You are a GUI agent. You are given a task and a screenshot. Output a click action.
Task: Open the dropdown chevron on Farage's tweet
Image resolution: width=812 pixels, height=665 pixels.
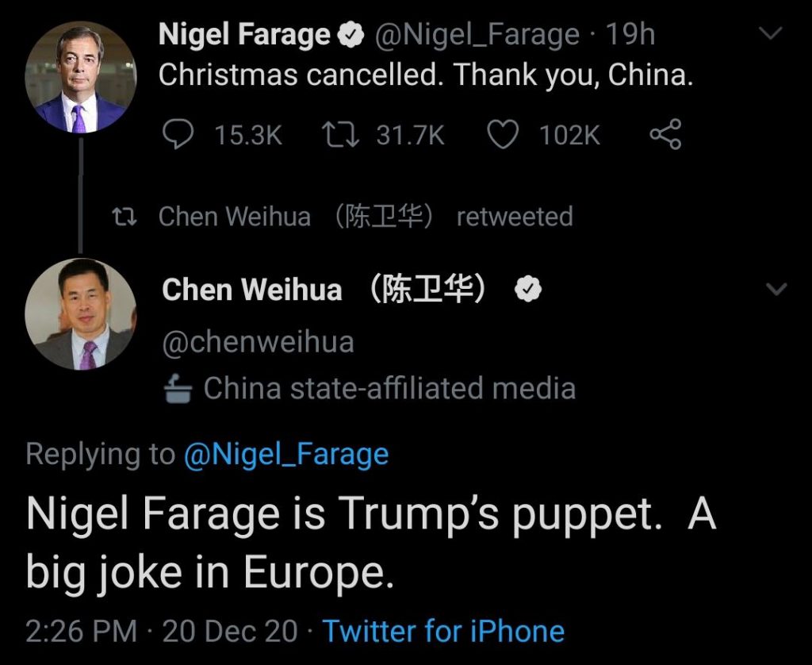pyautogui.click(x=768, y=33)
